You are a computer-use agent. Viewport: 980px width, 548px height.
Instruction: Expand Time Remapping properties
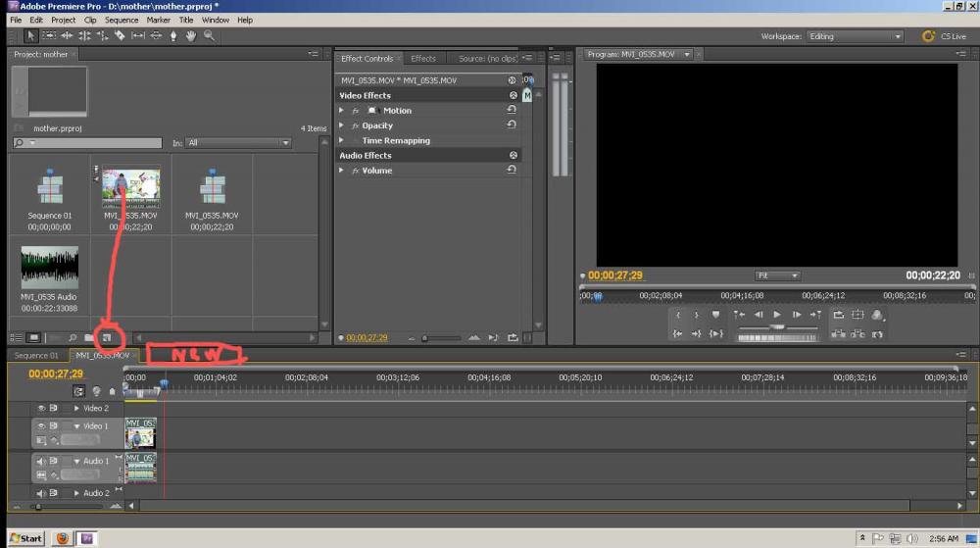pyautogui.click(x=341, y=140)
